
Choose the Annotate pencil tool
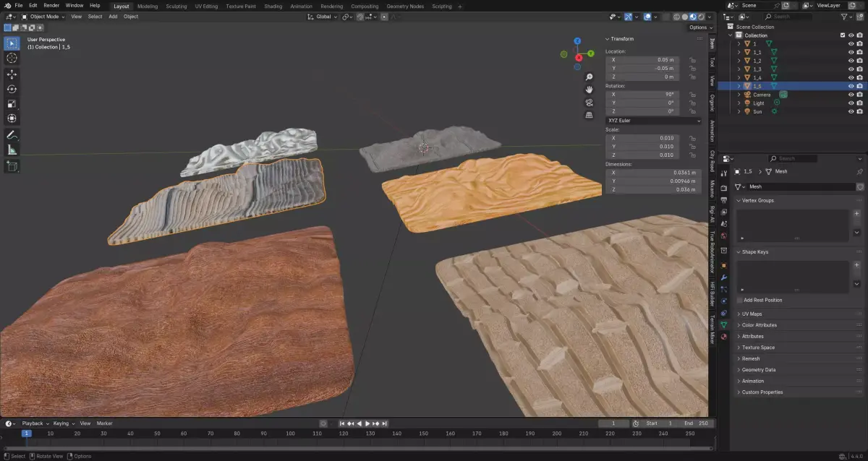pos(12,135)
